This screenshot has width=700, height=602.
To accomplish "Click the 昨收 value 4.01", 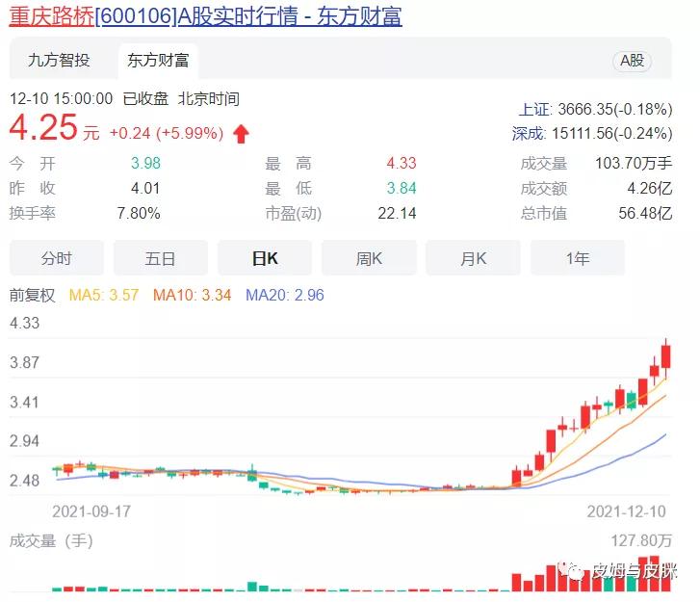I will click(145, 188).
